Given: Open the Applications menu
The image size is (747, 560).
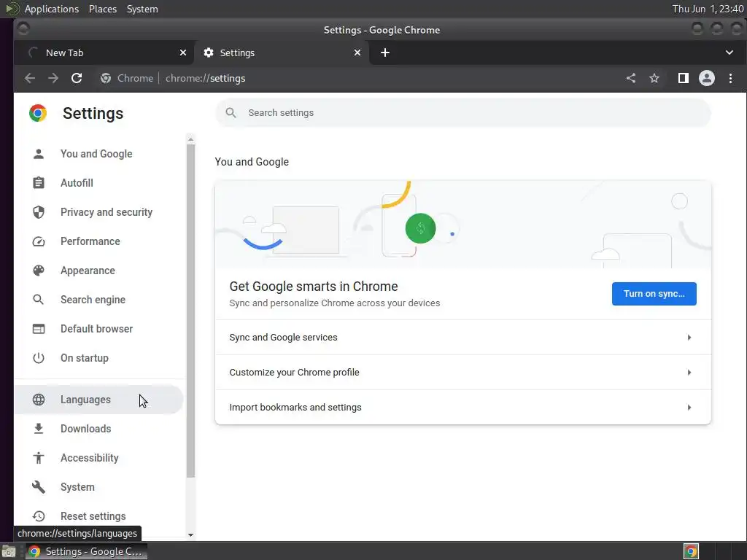Looking at the screenshot, I should (x=51, y=9).
